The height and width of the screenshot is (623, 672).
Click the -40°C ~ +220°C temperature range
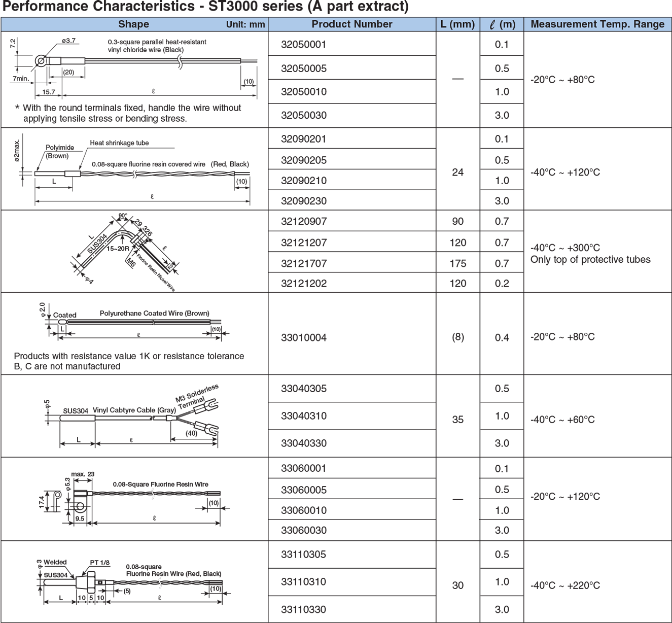coord(565,585)
